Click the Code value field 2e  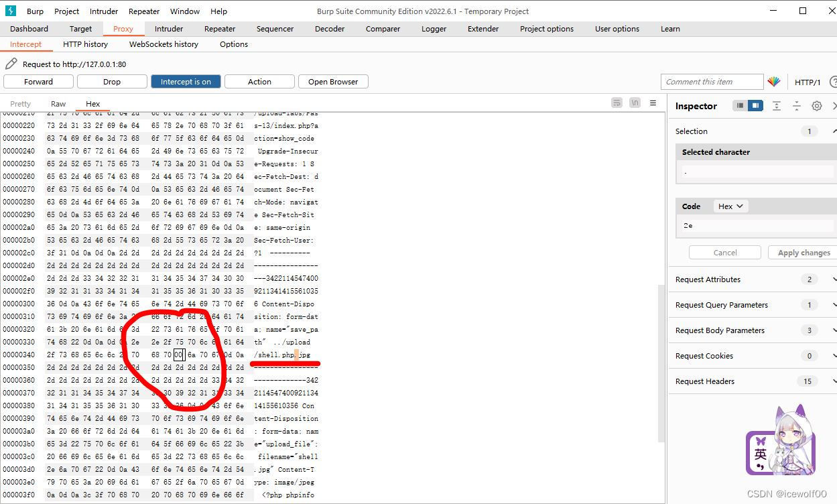757,226
